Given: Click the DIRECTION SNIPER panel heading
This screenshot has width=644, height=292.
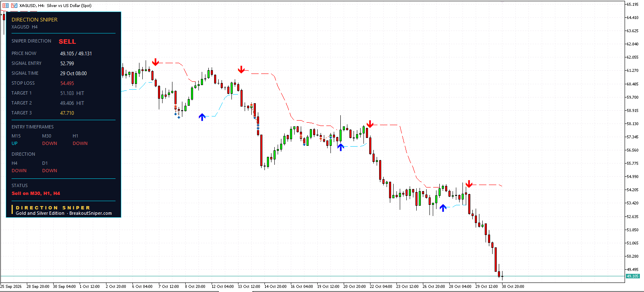Looking at the screenshot, I should [x=35, y=19].
